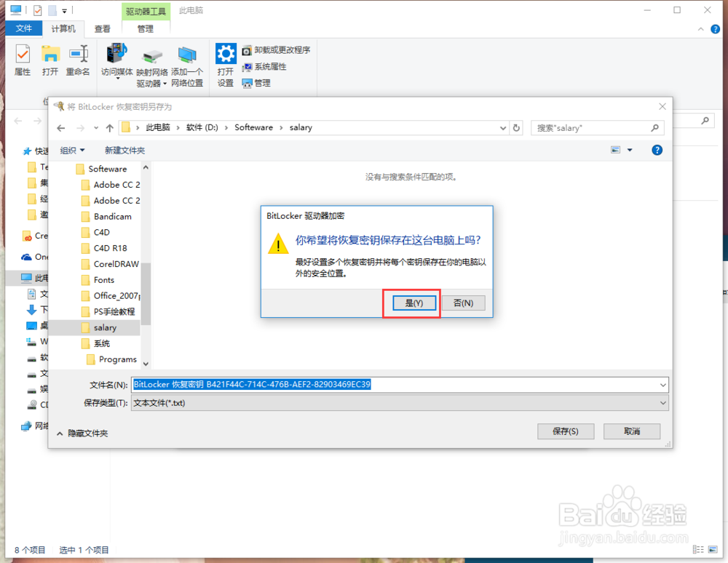Expand the file name dropdown
Image resolution: width=728 pixels, height=563 pixels.
(663, 385)
